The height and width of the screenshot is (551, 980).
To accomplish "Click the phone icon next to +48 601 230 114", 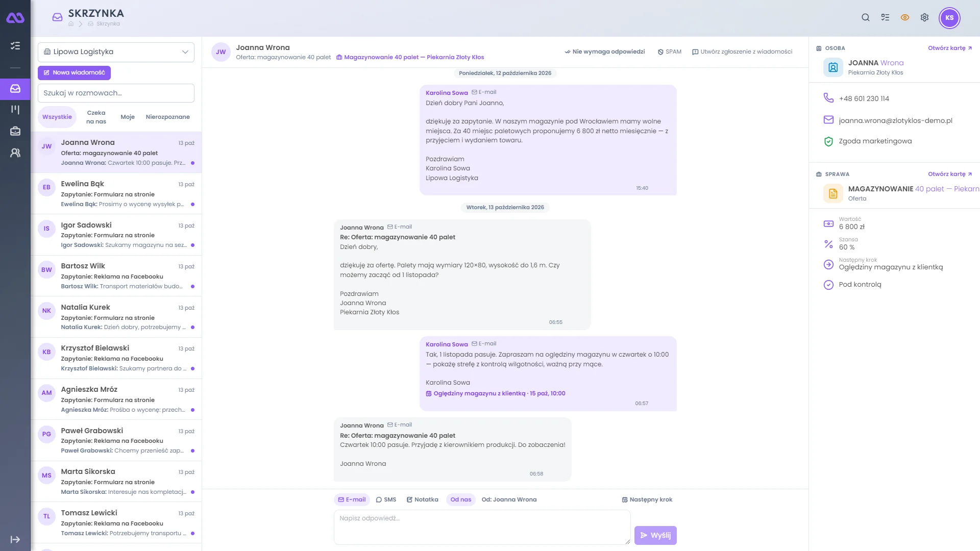I will pos(828,98).
